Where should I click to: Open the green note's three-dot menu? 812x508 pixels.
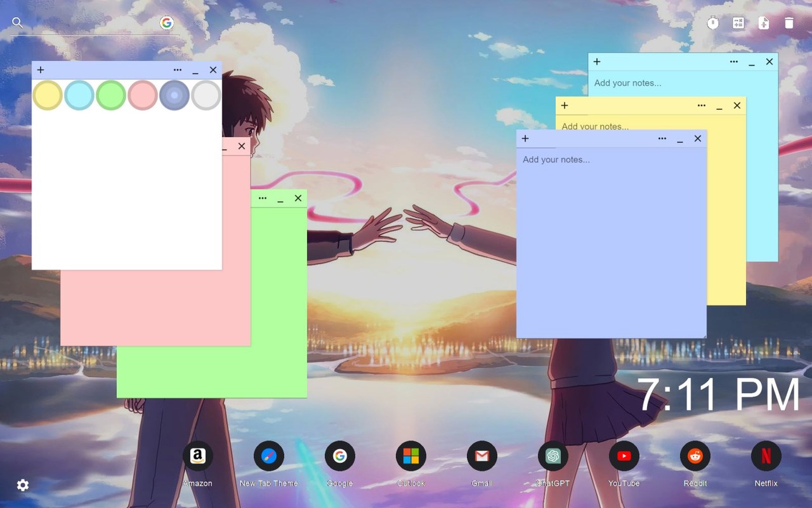[x=263, y=198]
